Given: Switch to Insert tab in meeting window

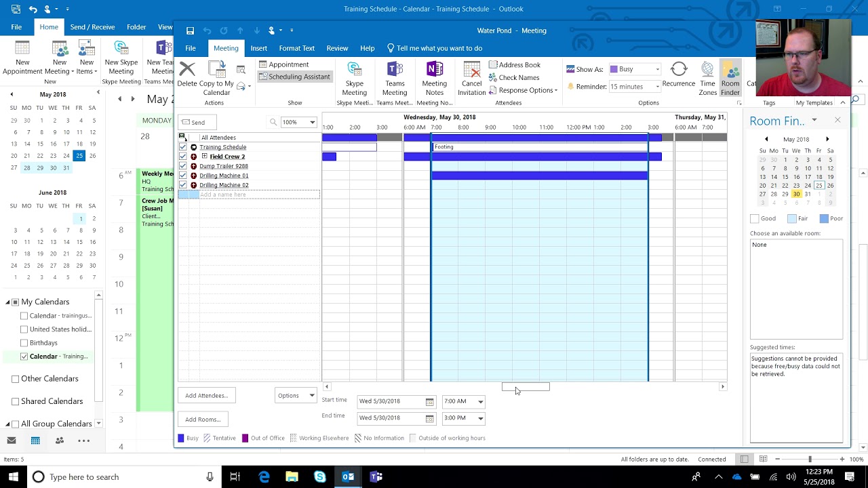Looking at the screenshot, I should point(258,48).
